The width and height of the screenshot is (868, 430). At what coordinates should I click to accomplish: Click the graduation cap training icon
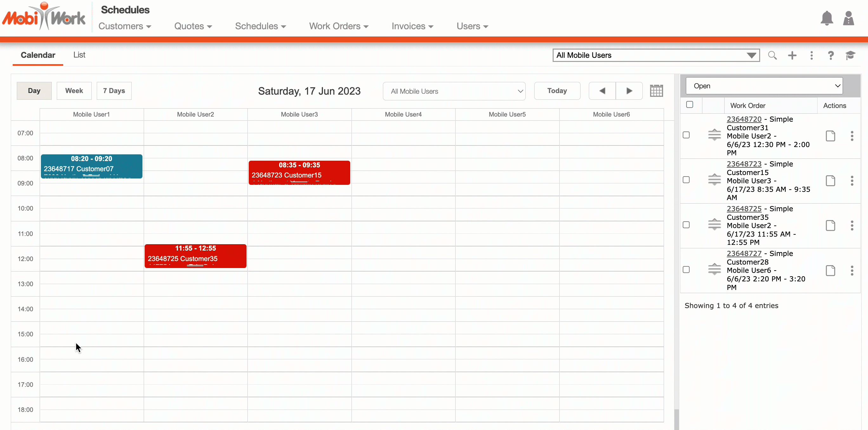[x=850, y=55]
